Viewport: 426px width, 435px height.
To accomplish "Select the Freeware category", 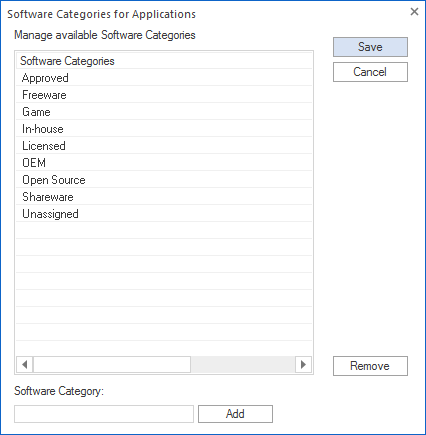I will [164, 95].
